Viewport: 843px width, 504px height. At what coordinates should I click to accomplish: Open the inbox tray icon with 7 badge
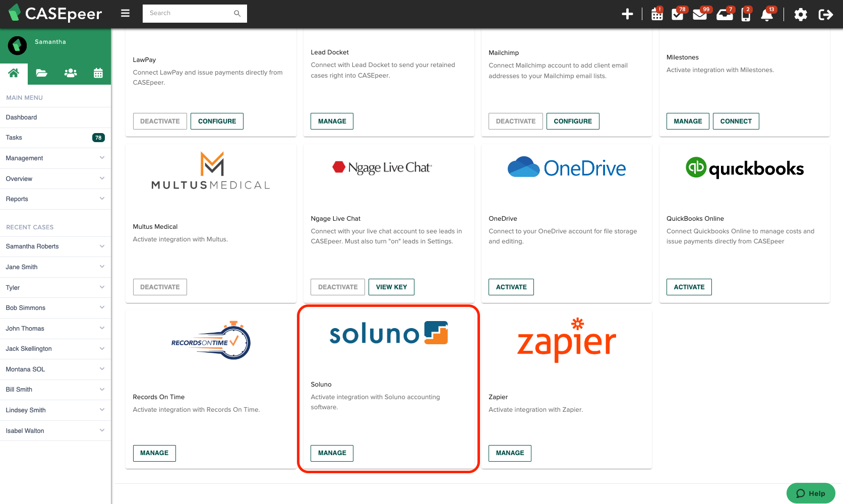[725, 14]
